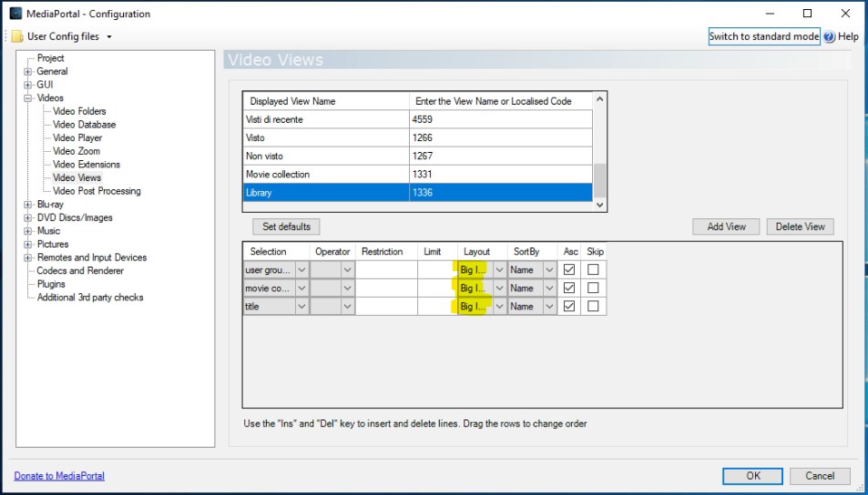Image resolution: width=868 pixels, height=495 pixels.
Task: Open Selection dropdown for movie collection row
Action: (x=301, y=288)
